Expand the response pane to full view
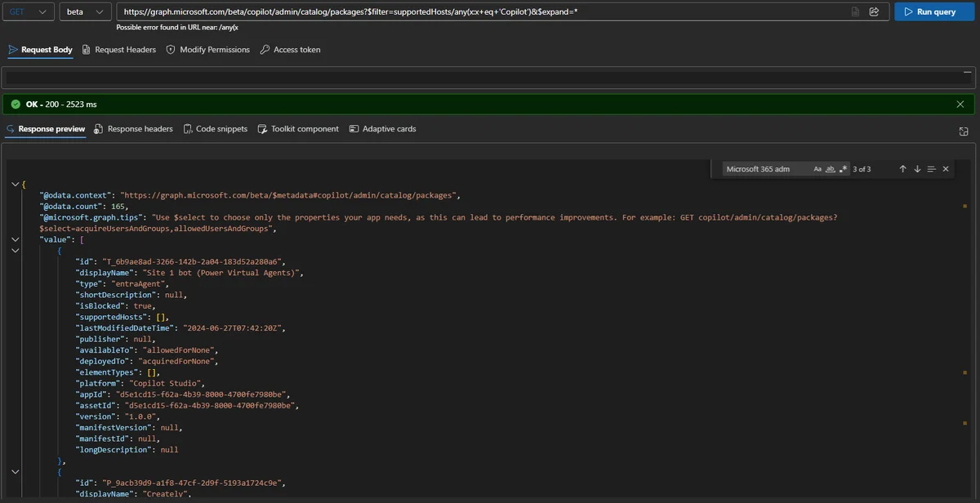 click(x=964, y=131)
